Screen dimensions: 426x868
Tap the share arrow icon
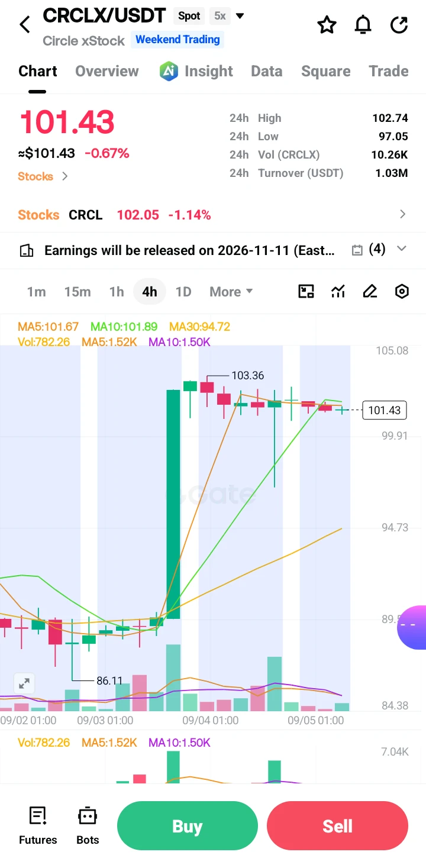click(399, 25)
